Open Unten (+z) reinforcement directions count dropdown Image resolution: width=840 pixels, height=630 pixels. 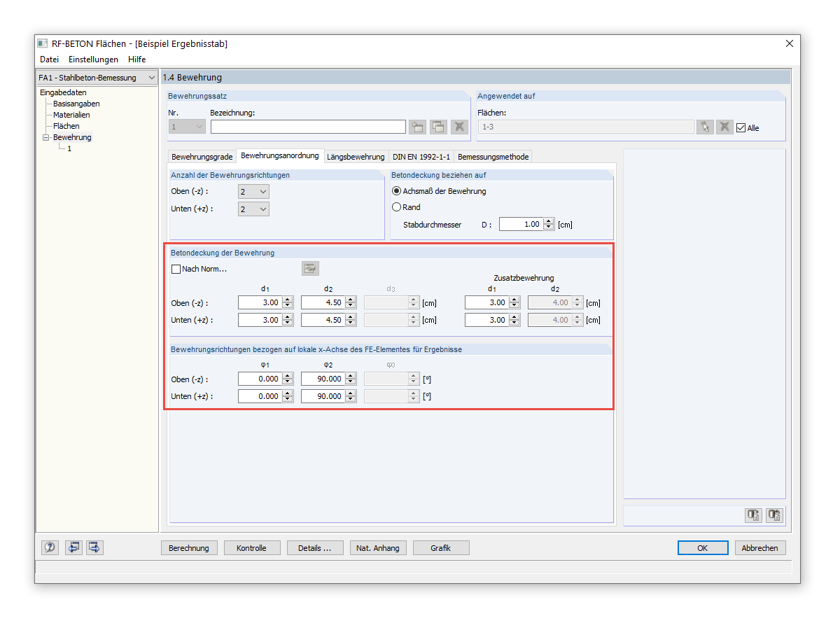(253, 209)
